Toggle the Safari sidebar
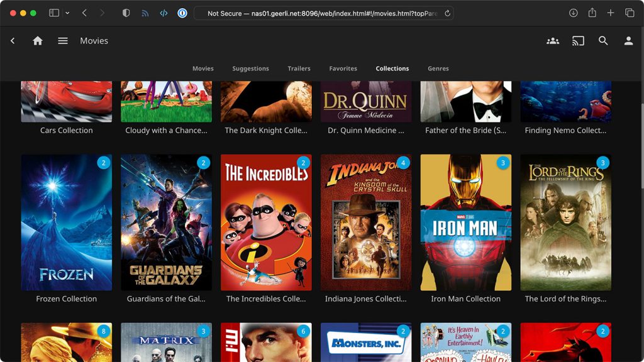644x362 pixels. click(x=54, y=13)
